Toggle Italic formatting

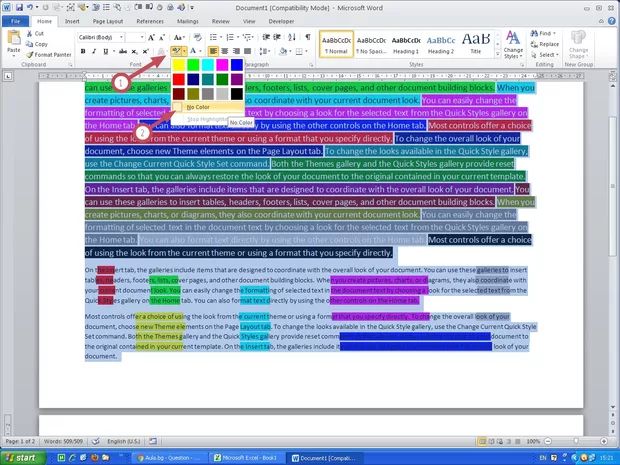(95, 51)
